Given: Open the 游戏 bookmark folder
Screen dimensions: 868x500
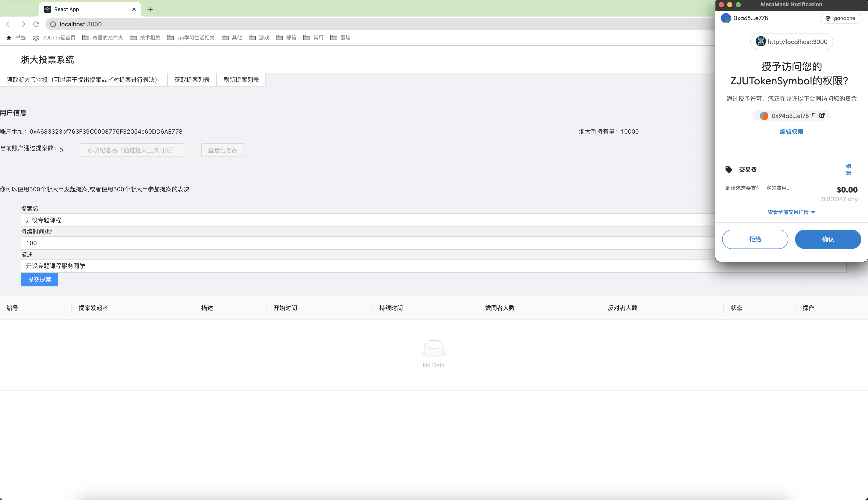Looking at the screenshot, I should click(x=259, y=38).
